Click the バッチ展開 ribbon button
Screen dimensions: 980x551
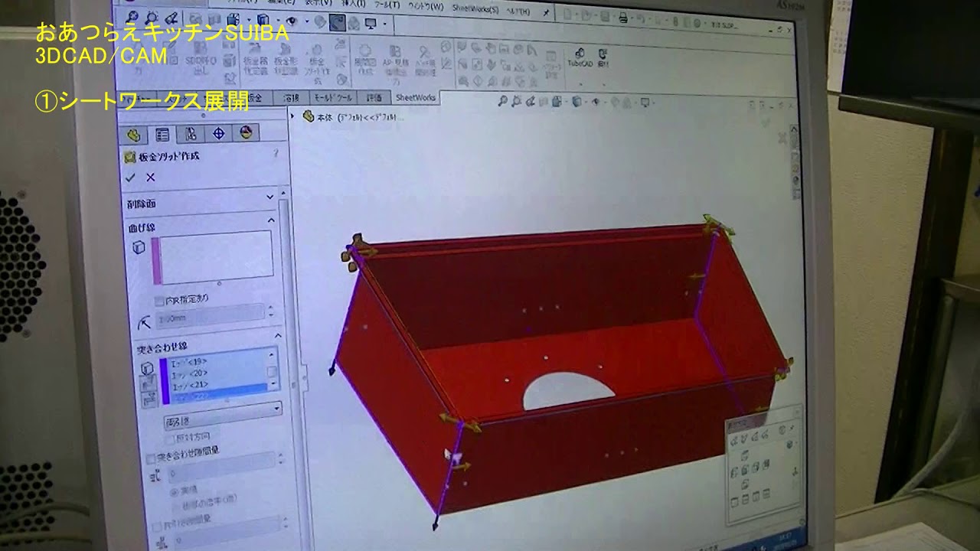coord(425,60)
